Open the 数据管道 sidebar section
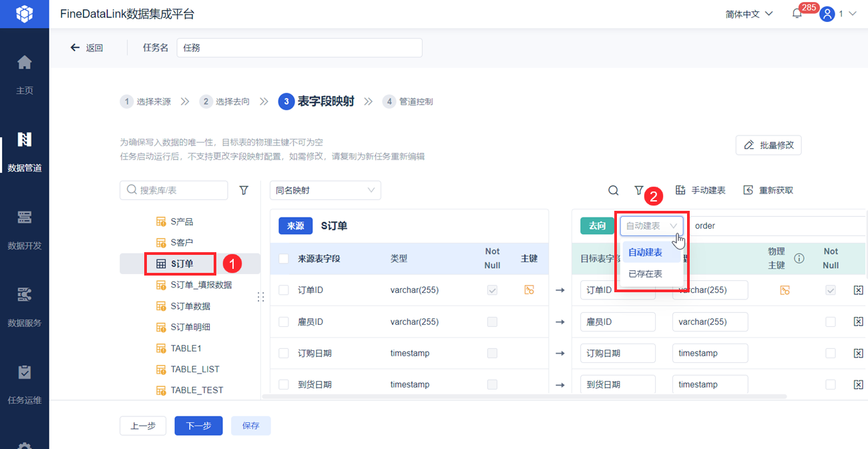868x449 pixels. point(24,152)
